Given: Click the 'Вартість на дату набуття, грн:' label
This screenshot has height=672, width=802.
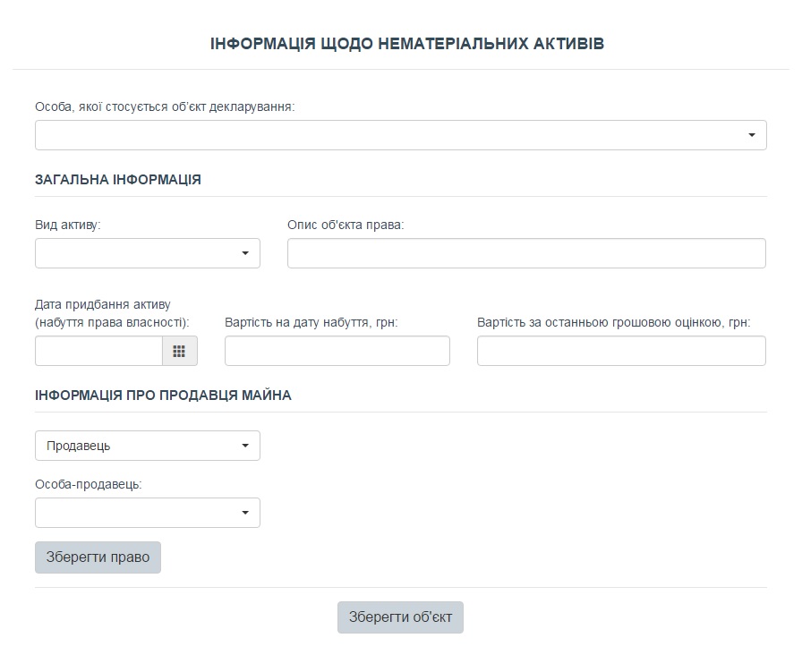Looking at the screenshot, I should 311,322.
